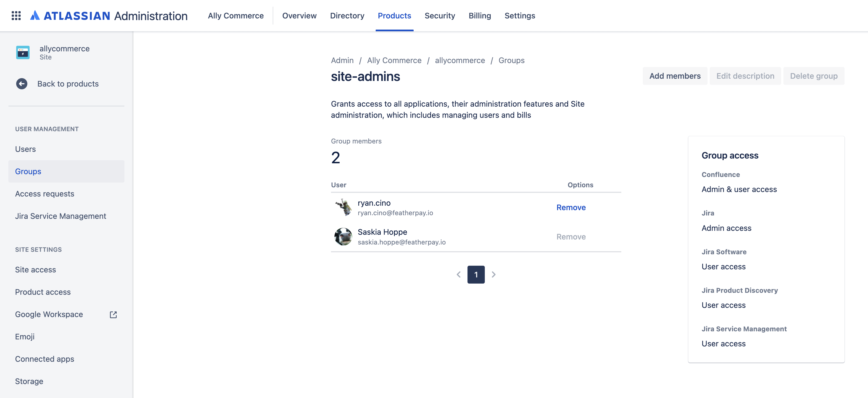Open the Ally Commerce breadcrumb link
Screen dimensions: 868x398
pyautogui.click(x=394, y=60)
